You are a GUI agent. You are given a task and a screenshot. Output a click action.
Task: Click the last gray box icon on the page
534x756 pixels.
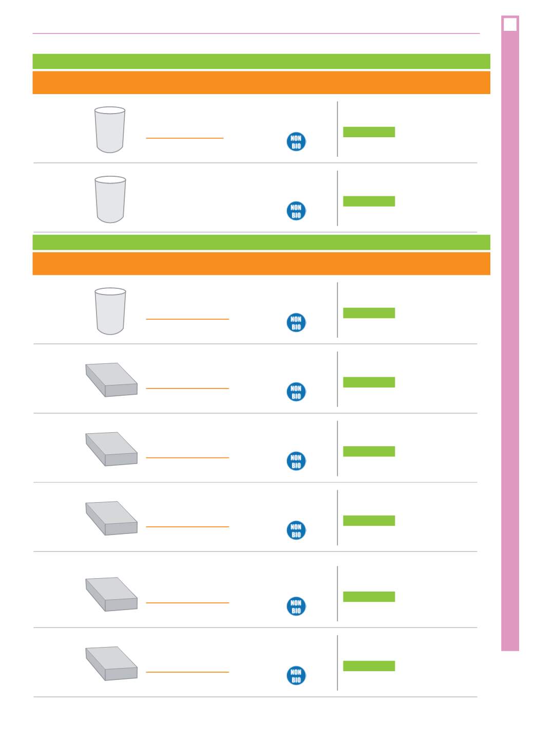click(111, 663)
